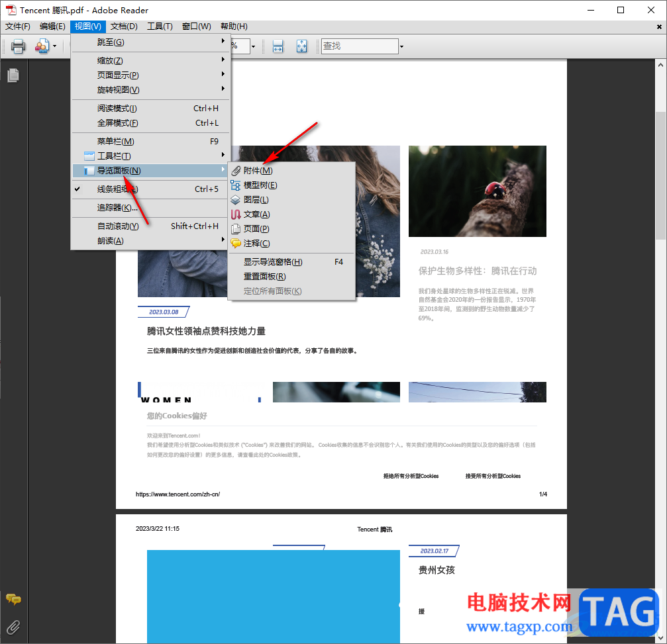
Task: Select the 附件(M) paperclip icon
Action: (x=236, y=171)
